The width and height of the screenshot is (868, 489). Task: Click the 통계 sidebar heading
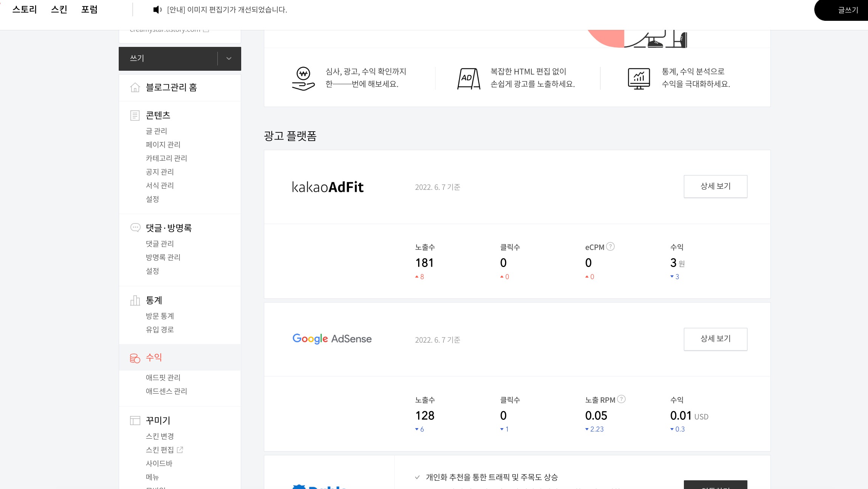pos(154,300)
